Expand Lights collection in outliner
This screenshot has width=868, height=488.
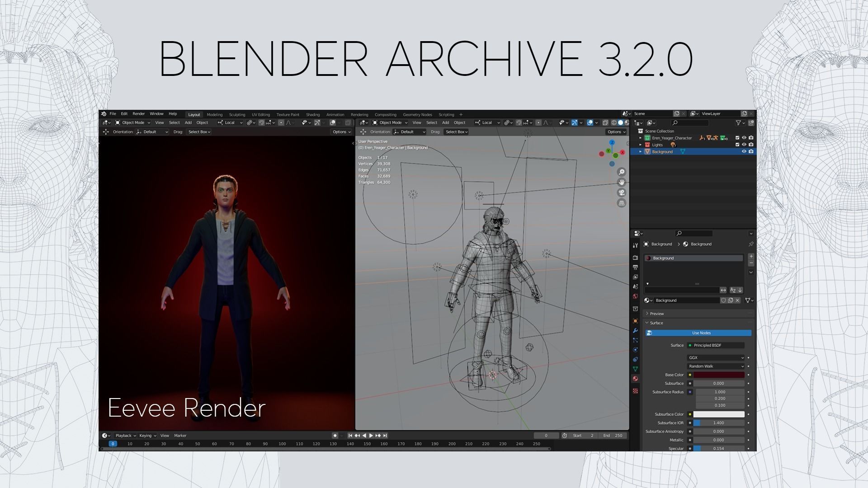pos(640,145)
